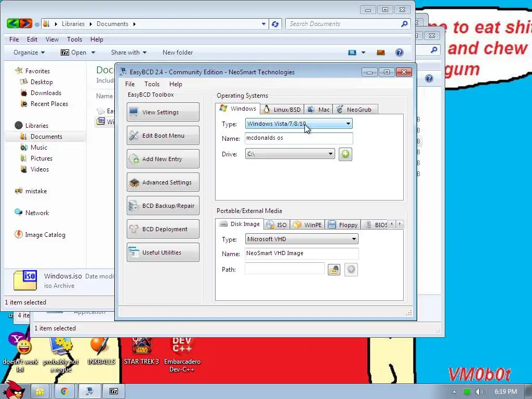Click Explorer forward arrow button
The width and height of the screenshot is (532, 399).
tap(26, 23)
